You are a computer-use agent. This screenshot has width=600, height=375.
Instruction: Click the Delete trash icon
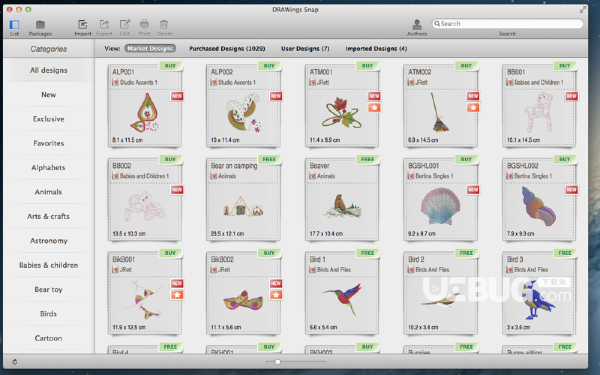point(164,25)
